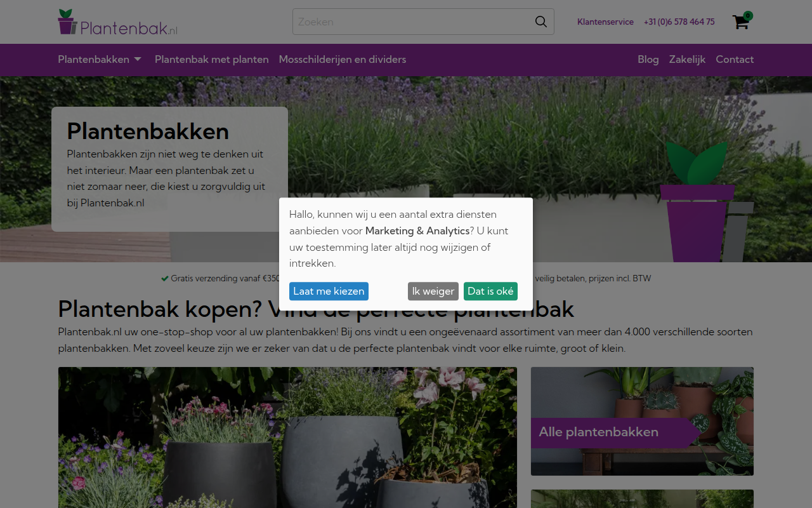Click 'veilig betalen, prijzen incl. BTW' text
Screen dimensions: 812x508
[593, 278]
